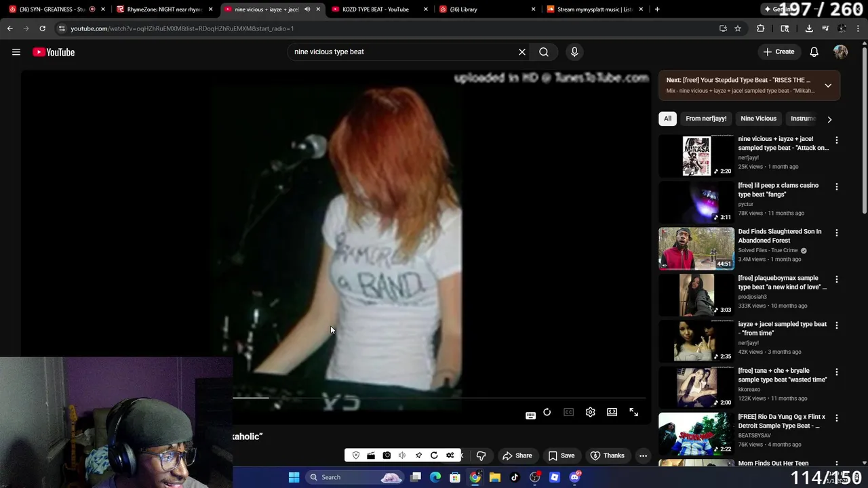
Task: Bookmark this page with the star
Action: [738, 28]
